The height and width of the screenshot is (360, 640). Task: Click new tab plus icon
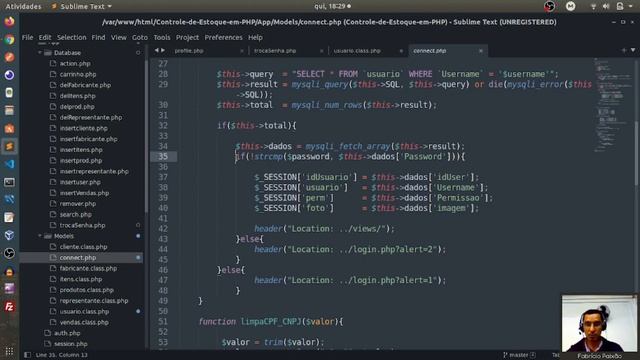[624, 50]
